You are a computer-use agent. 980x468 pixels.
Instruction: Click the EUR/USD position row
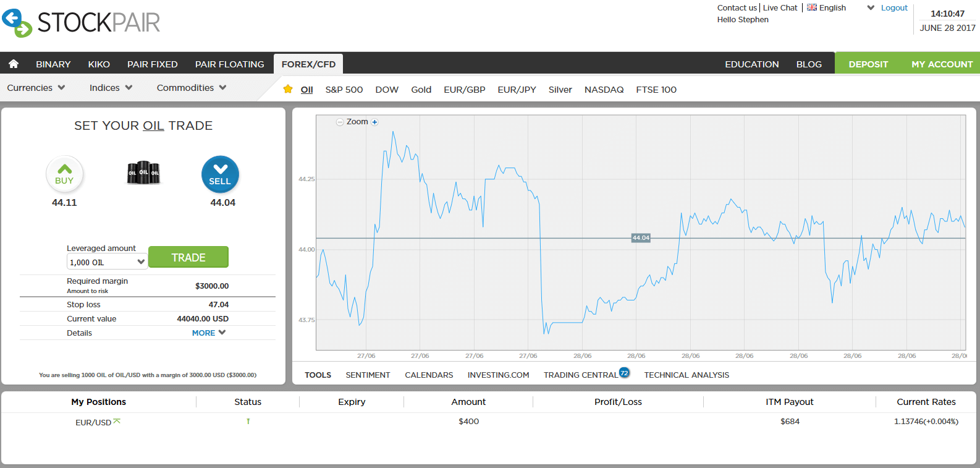(x=489, y=422)
